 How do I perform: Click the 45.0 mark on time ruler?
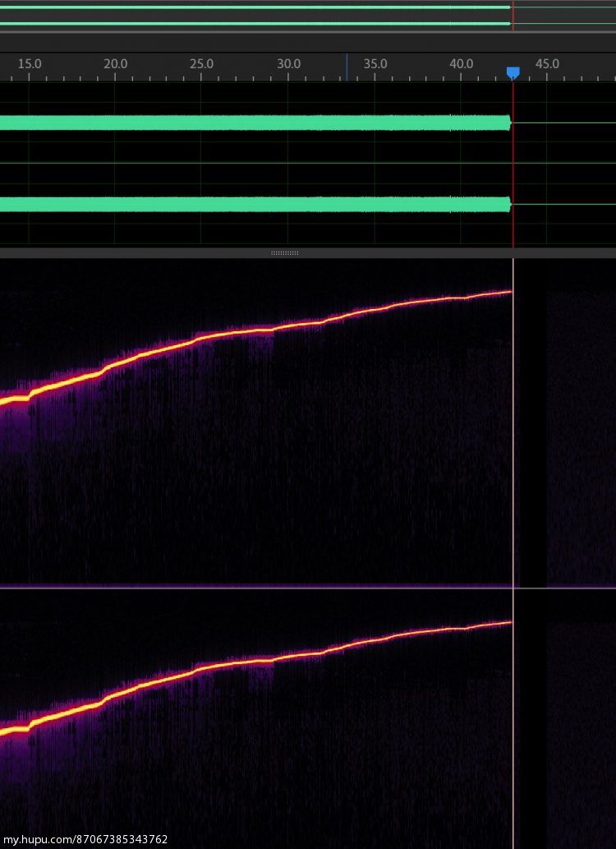tap(547, 64)
